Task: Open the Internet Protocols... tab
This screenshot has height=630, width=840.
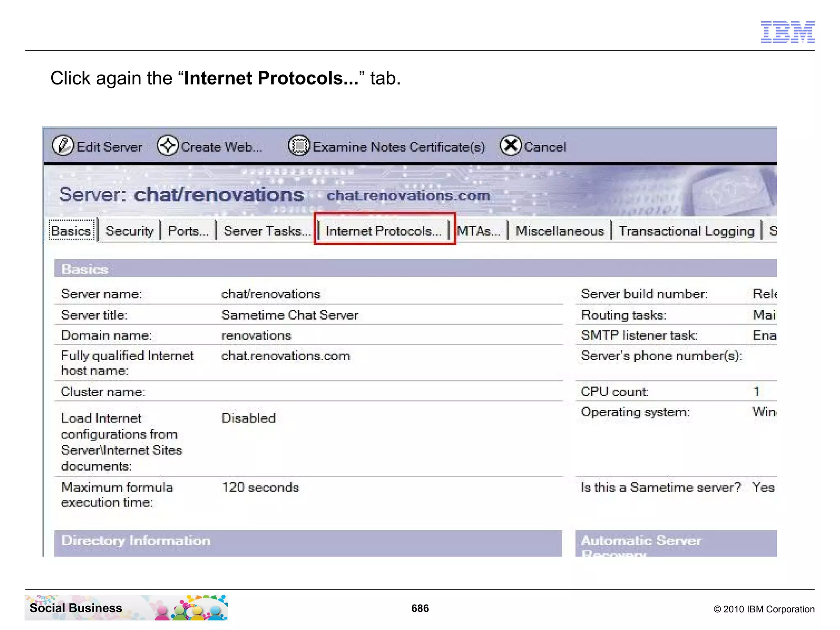Action: coord(384,231)
